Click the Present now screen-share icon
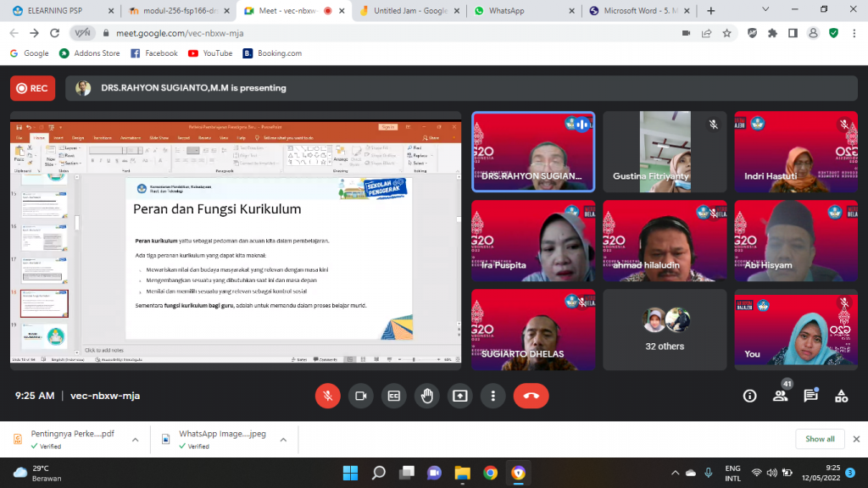This screenshot has width=868, height=488. coord(459,396)
